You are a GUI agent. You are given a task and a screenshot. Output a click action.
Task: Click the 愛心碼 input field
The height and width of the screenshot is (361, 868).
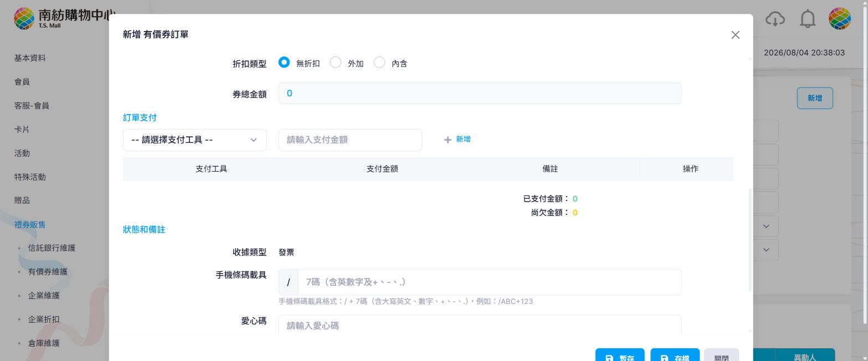[480, 325]
